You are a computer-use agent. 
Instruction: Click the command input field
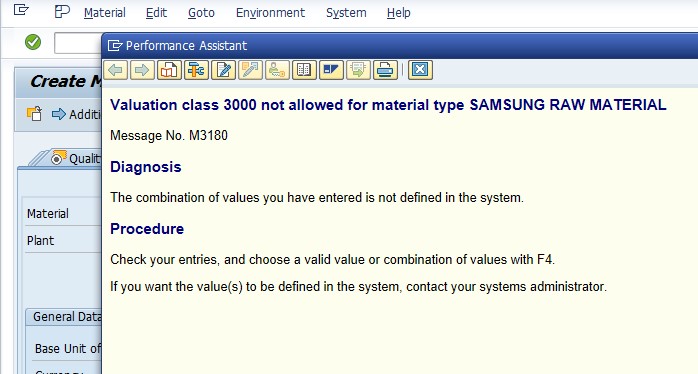78,43
